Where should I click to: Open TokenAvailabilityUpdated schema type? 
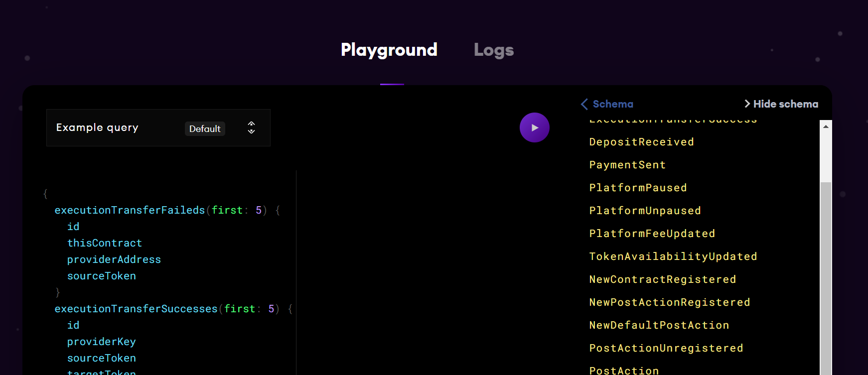point(673,256)
